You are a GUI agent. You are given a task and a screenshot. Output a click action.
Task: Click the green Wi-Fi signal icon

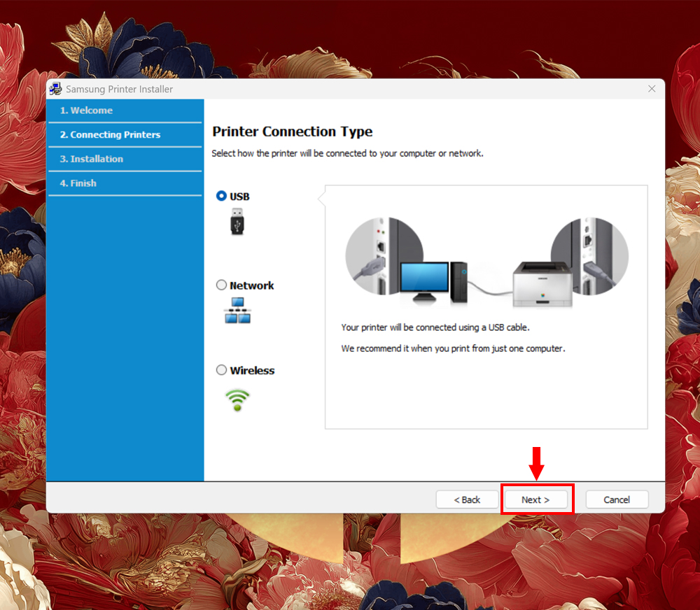(x=237, y=400)
